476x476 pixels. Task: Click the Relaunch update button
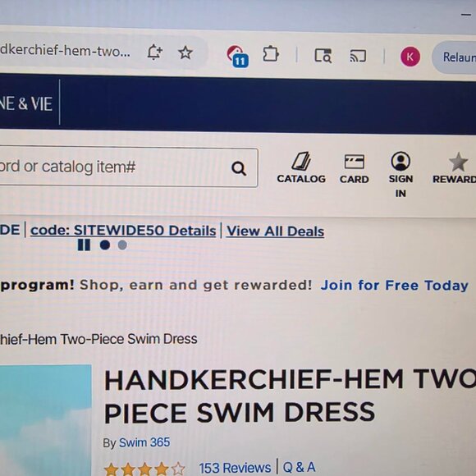(x=455, y=57)
